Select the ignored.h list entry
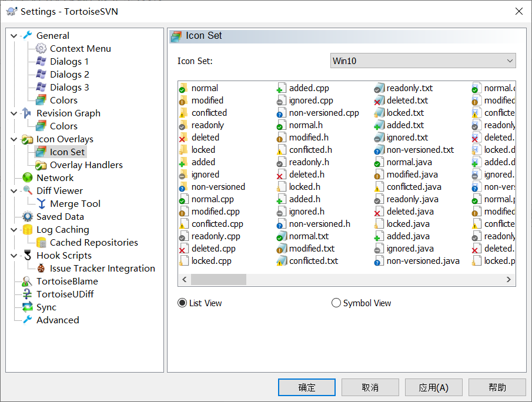The width and height of the screenshot is (532, 402). coord(307,212)
